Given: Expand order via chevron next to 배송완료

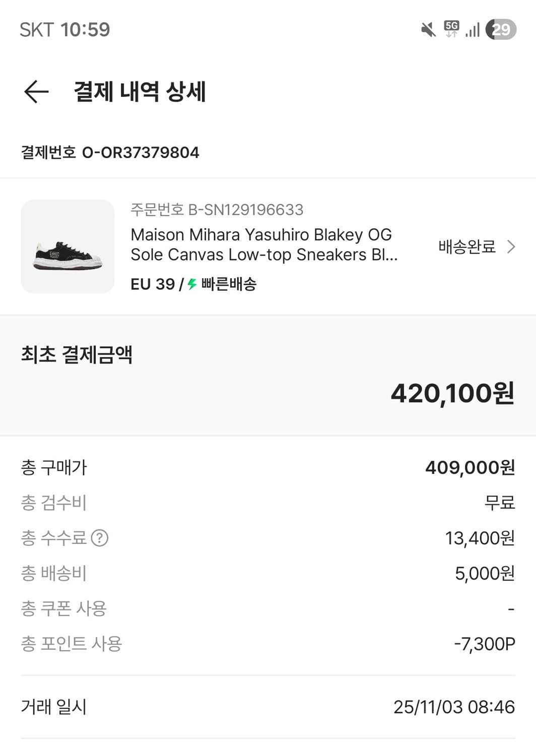Looking at the screenshot, I should (511, 246).
